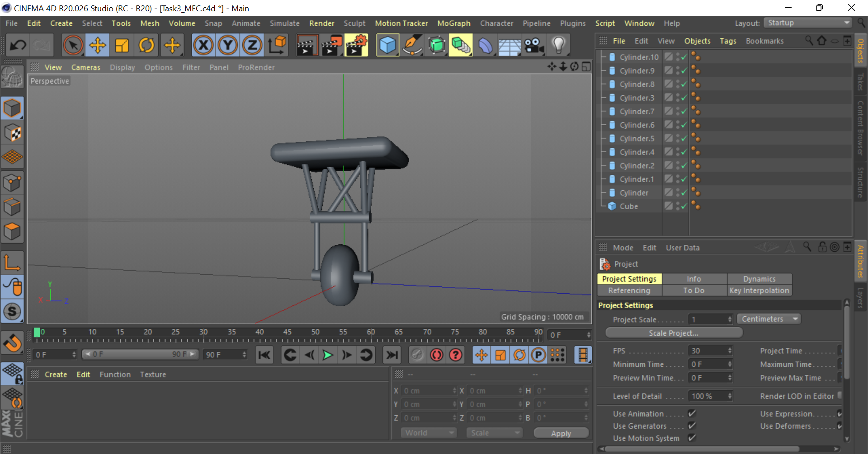The image size is (868, 454).
Task: Click the Camera object icon
Action: (x=534, y=45)
